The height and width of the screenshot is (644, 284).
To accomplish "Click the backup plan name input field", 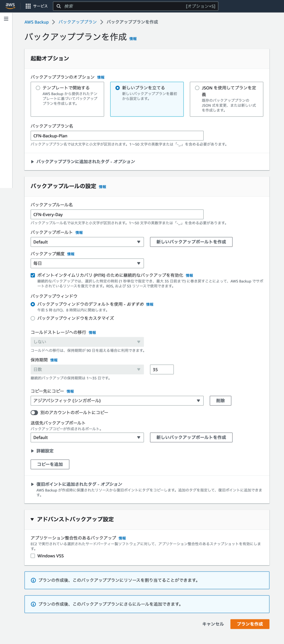I will coord(117,135).
